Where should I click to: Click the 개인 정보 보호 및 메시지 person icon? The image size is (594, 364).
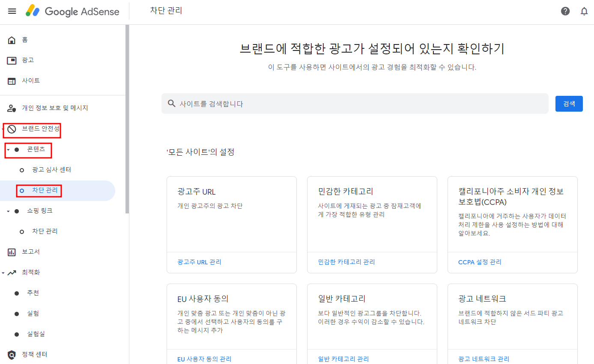click(12, 108)
